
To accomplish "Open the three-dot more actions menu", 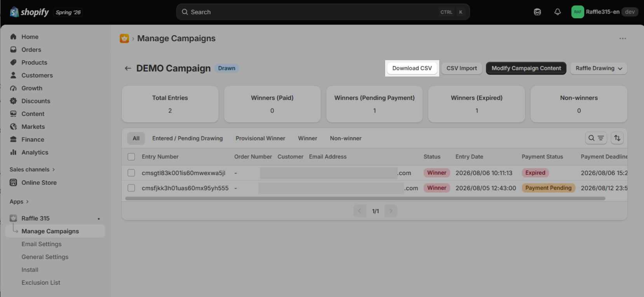I will [623, 38].
